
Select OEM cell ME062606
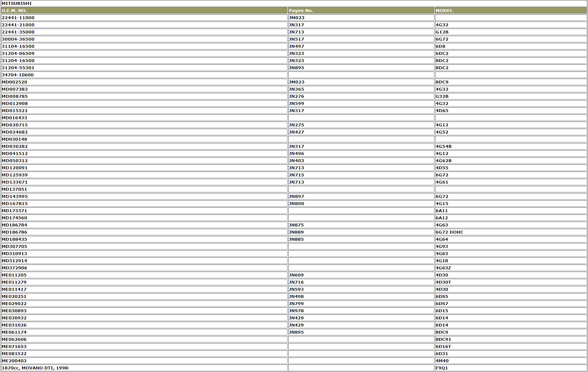coord(144,339)
